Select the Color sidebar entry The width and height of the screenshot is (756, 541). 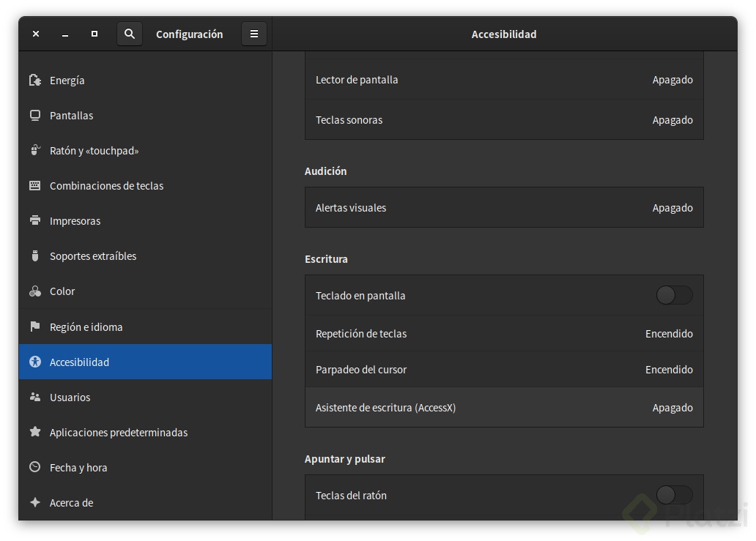[x=145, y=291]
